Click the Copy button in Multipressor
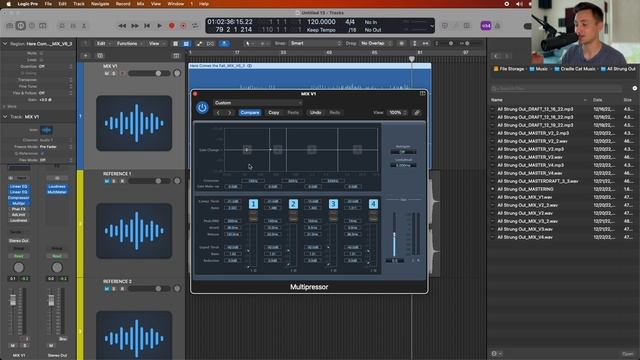 pos(273,113)
